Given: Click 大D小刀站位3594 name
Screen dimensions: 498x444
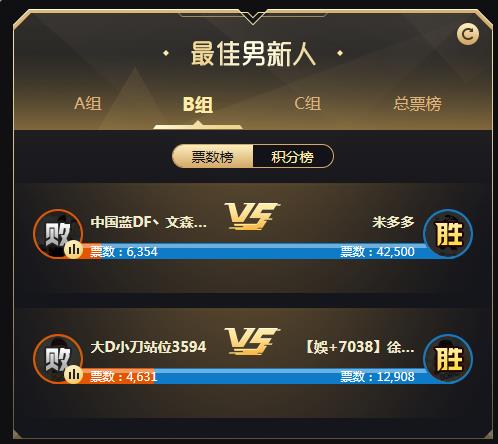Looking at the screenshot, I should (x=148, y=347).
